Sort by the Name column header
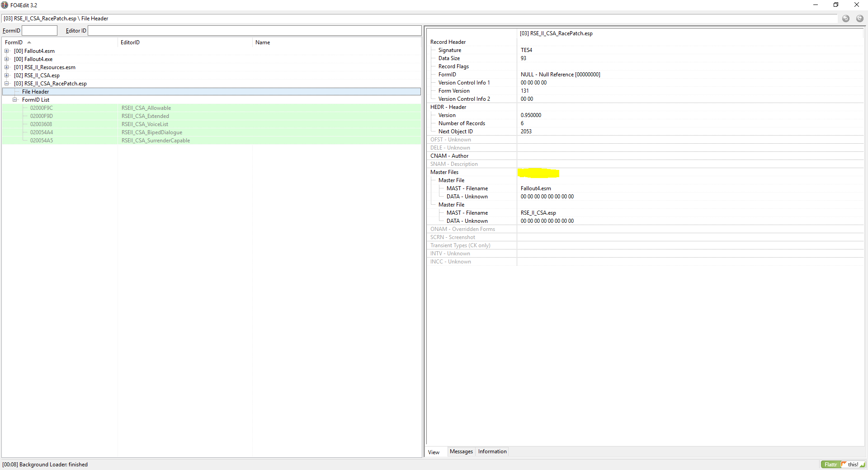 pyautogui.click(x=337, y=42)
